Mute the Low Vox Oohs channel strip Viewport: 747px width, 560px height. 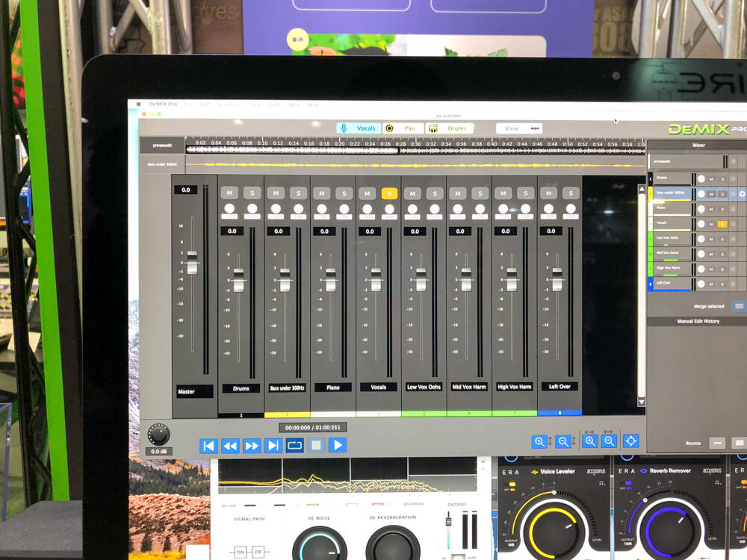pyautogui.click(x=412, y=193)
